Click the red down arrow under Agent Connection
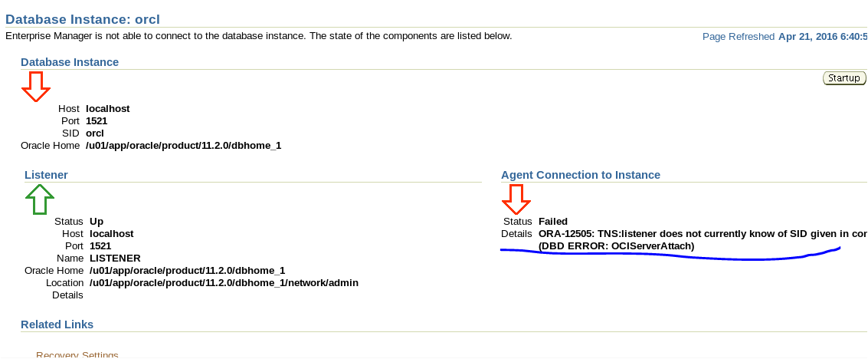The width and height of the screenshot is (868, 359). (516, 199)
